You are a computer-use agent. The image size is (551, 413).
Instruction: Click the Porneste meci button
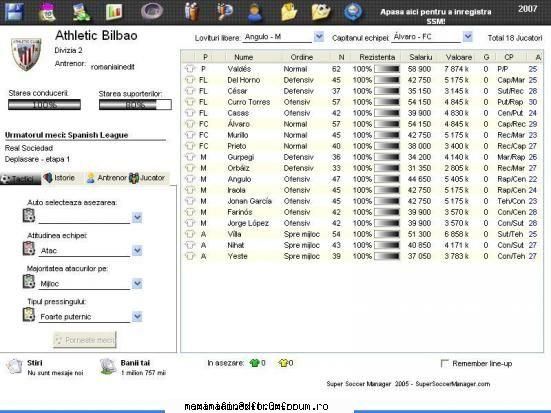85,340
